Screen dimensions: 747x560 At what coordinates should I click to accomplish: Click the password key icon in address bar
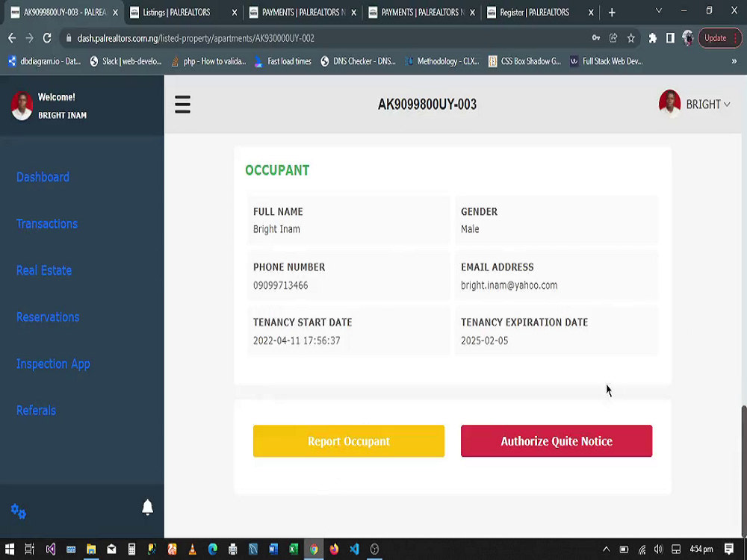pyautogui.click(x=596, y=38)
